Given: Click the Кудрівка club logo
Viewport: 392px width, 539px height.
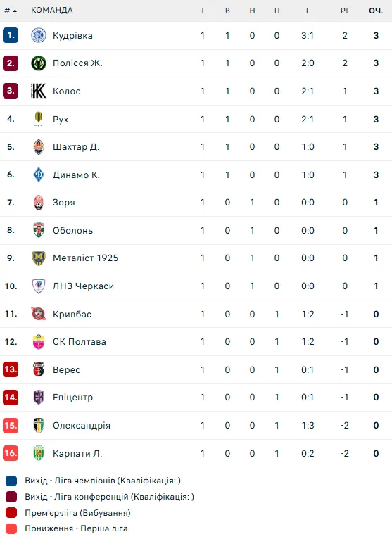Looking at the screenshot, I should [39, 35].
